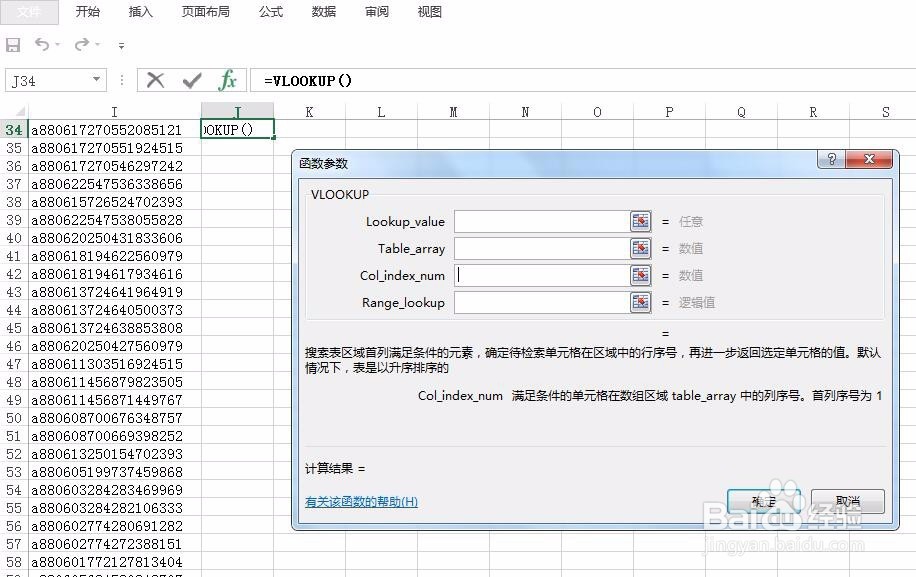
Task: Click the Save icon in quick access toolbar
Action: 13,45
